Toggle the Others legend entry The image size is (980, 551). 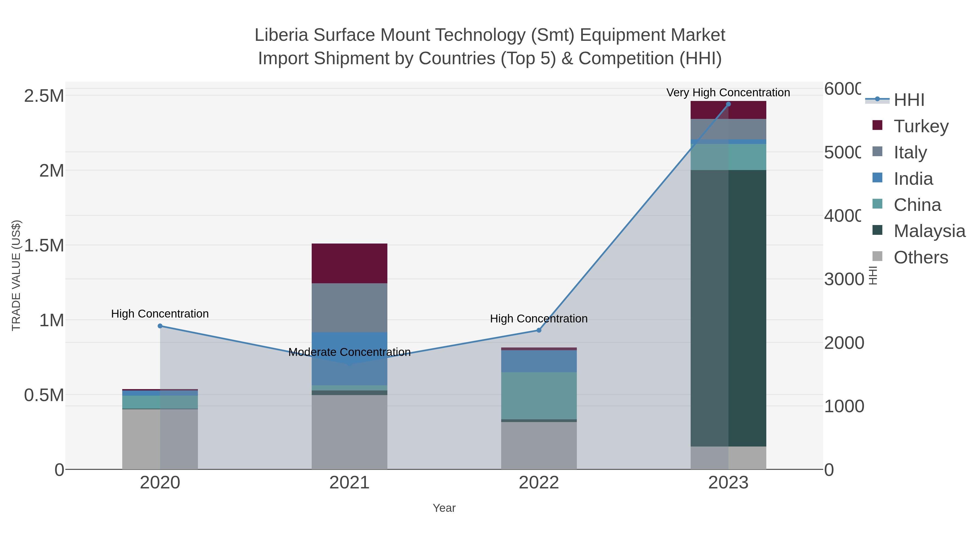click(910, 257)
